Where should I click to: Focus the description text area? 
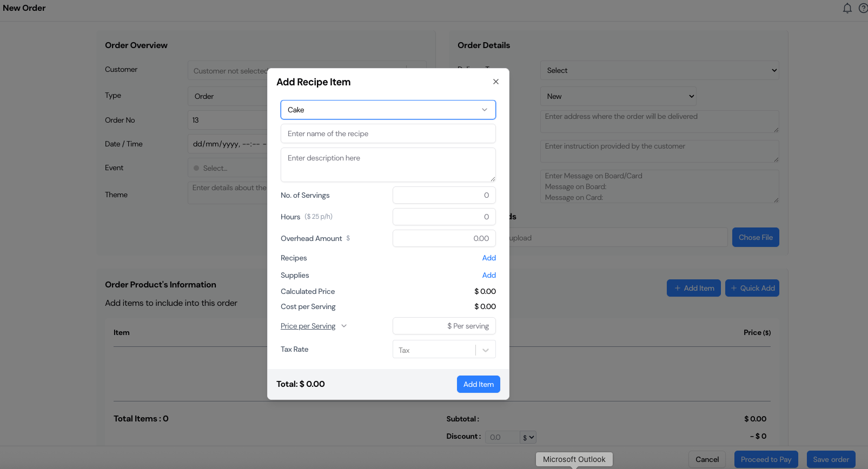388,164
